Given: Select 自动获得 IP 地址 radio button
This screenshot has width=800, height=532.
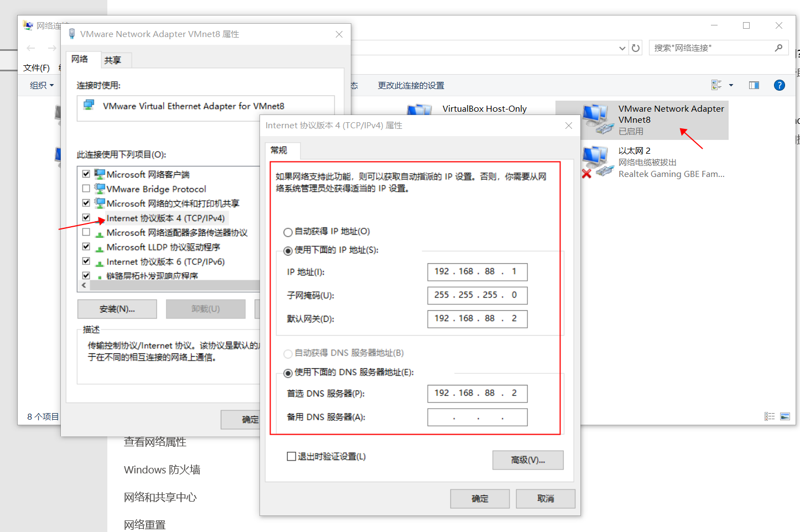Looking at the screenshot, I should point(288,232).
